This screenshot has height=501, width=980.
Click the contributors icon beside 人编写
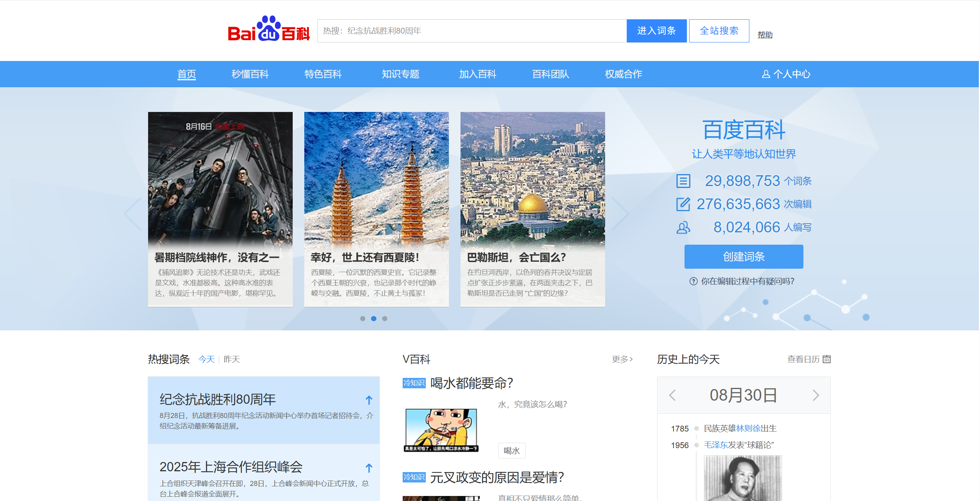[x=683, y=227]
